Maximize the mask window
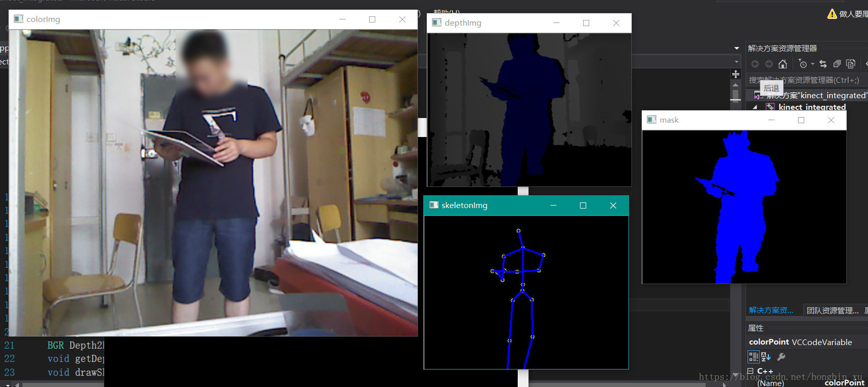Image resolution: width=868 pixels, height=387 pixels. coord(801,120)
